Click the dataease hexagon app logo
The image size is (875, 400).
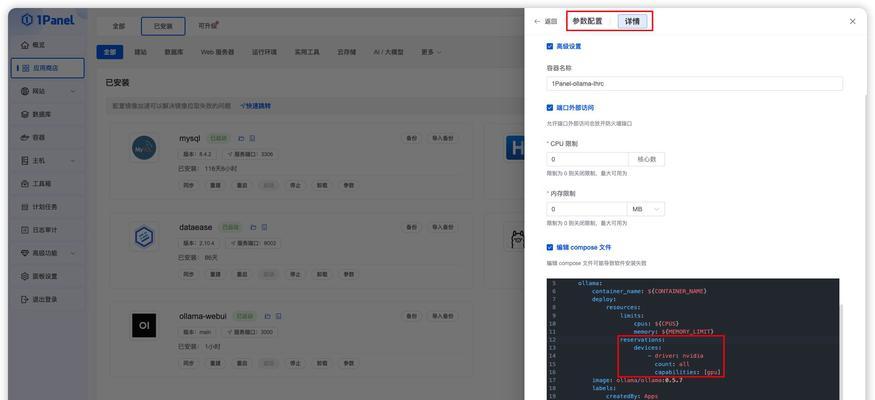[144, 237]
